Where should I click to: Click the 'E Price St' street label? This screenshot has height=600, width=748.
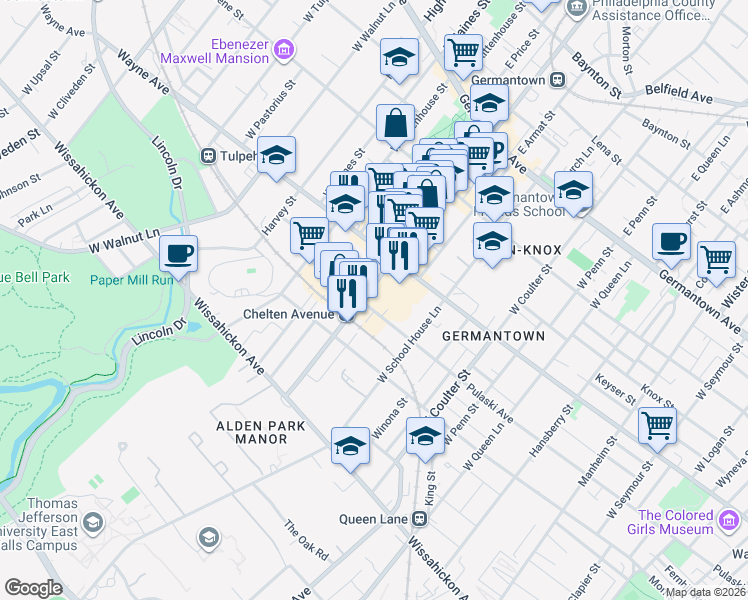pos(522,49)
